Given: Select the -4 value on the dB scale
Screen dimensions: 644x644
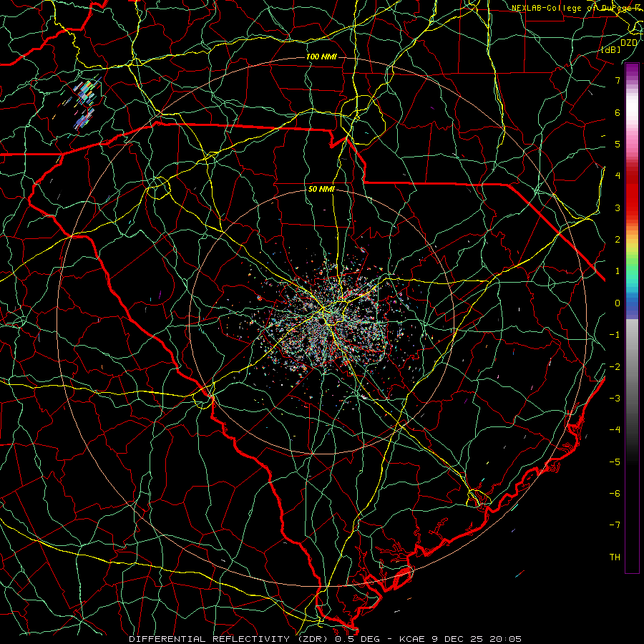Looking at the screenshot, I should coord(615,430).
